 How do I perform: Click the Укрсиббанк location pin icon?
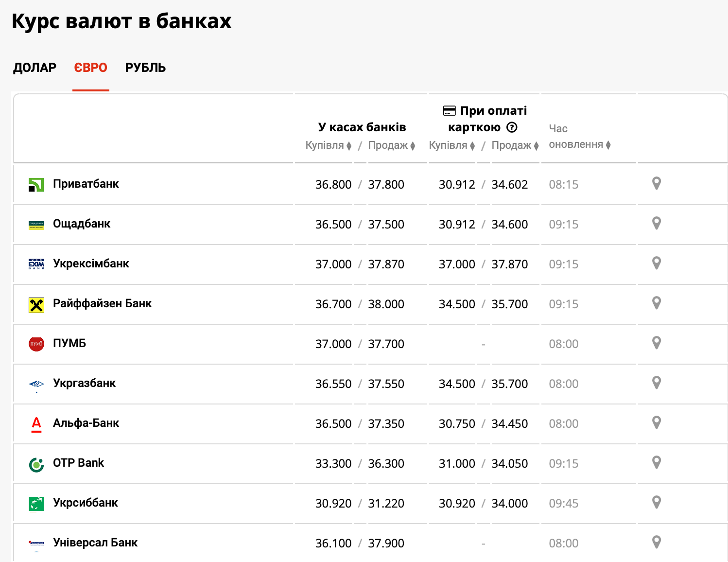656,503
